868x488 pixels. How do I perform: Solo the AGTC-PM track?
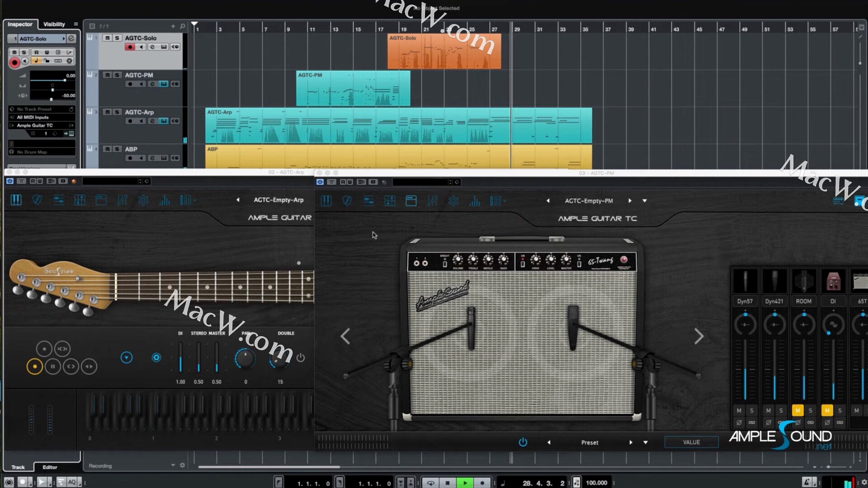[x=117, y=75]
